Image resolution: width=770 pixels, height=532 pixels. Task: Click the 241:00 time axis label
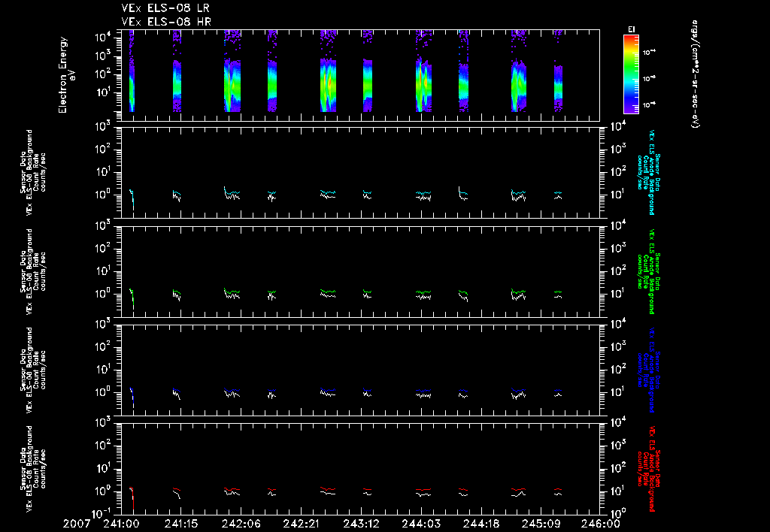click(121, 524)
